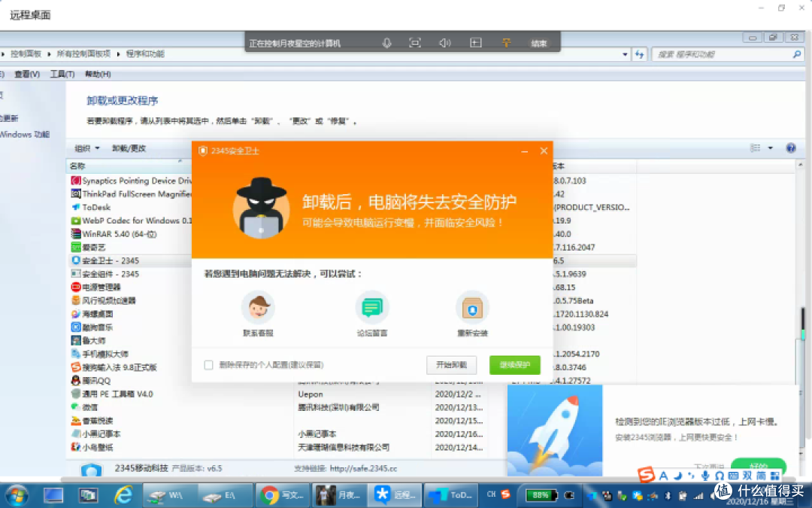The width and height of the screenshot is (812, 508).
Task: Click the pin icon in remote toolbar
Action: pos(507,43)
